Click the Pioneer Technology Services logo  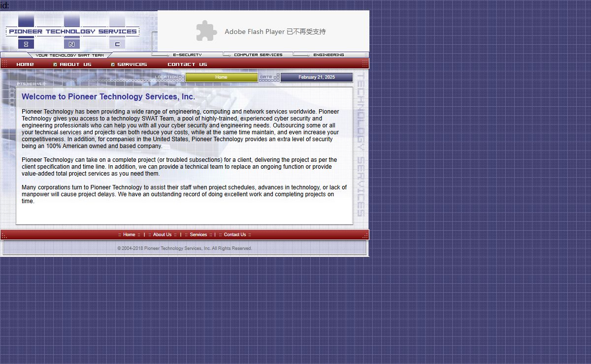pyautogui.click(x=72, y=31)
